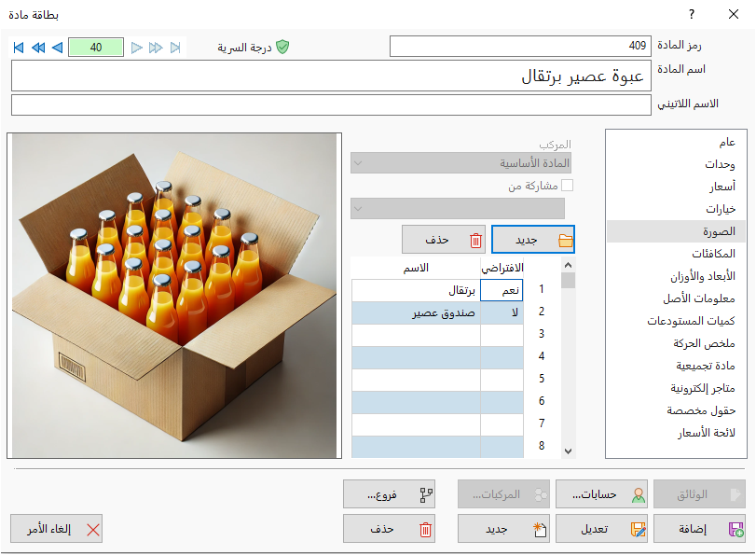The image size is (756, 555).
Task: Click the green security shield icon
Action: pos(282,47)
